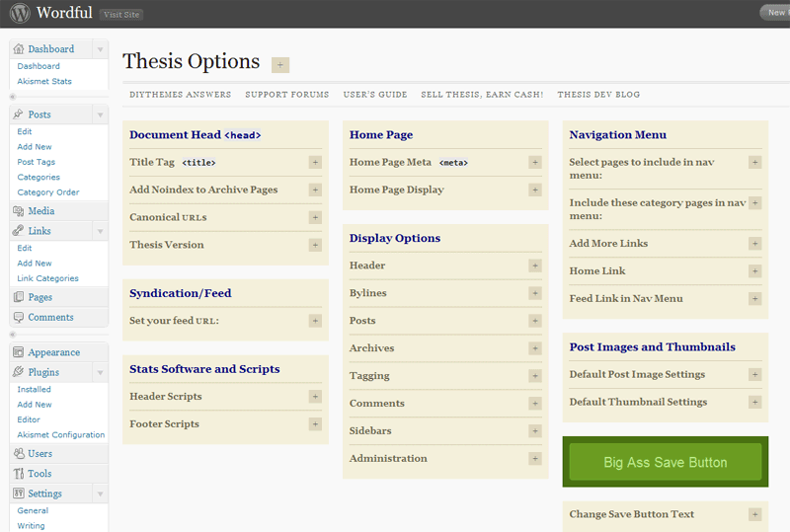This screenshot has height=532, width=790.
Task: Click the Posts pushpin icon
Action: click(x=19, y=114)
